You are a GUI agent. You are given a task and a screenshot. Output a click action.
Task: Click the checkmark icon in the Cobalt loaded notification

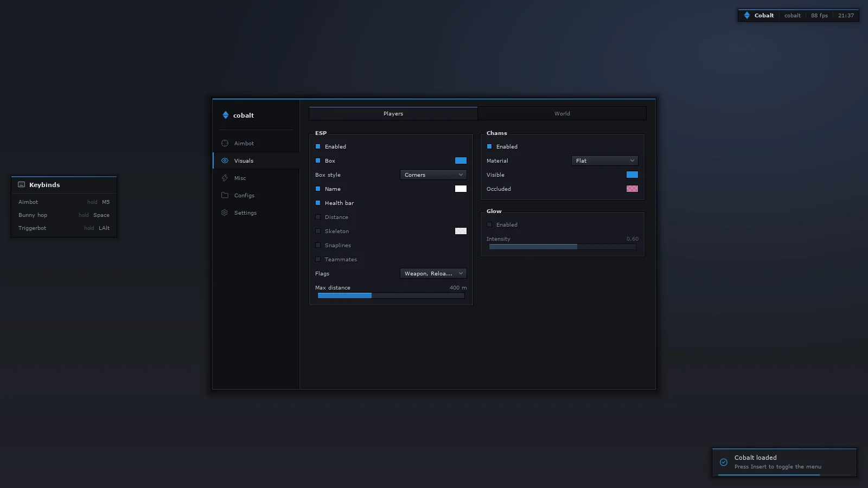[723, 463]
